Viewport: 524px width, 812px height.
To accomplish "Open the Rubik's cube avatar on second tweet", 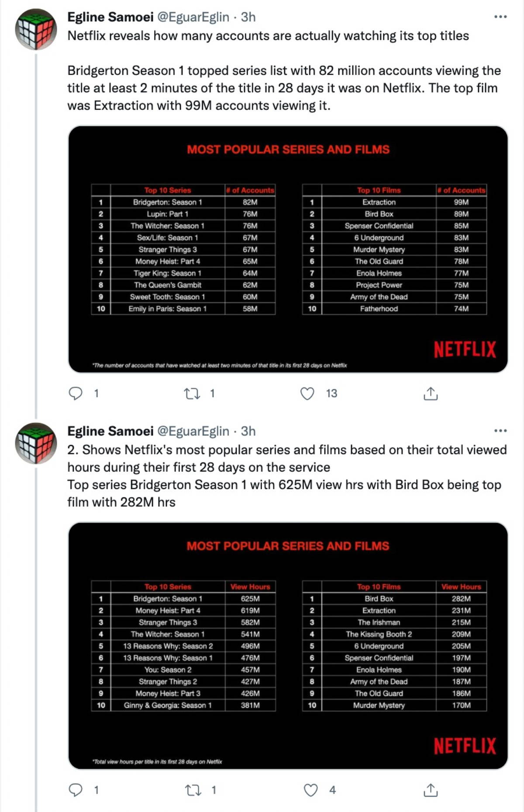I will pos(36,443).
